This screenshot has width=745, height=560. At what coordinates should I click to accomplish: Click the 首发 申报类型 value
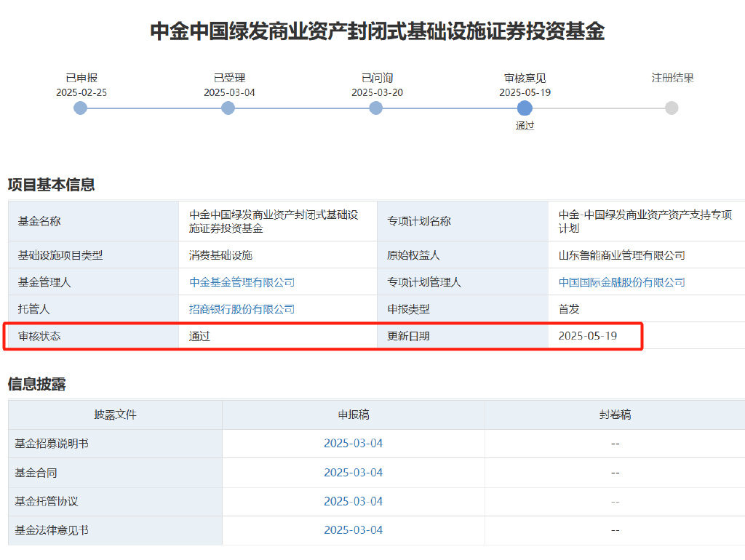click(x=569, y=309)
